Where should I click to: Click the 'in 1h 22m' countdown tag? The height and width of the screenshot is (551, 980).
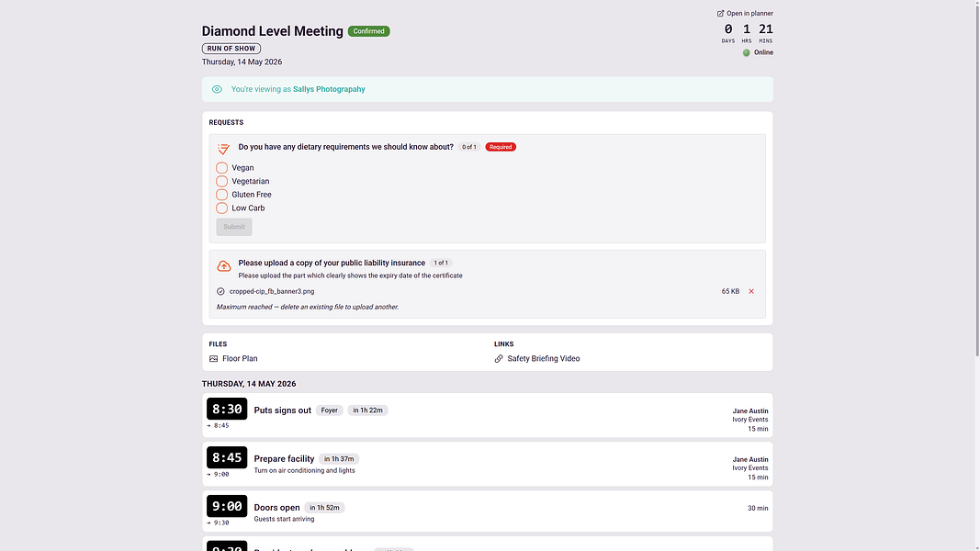coord(367,410)
